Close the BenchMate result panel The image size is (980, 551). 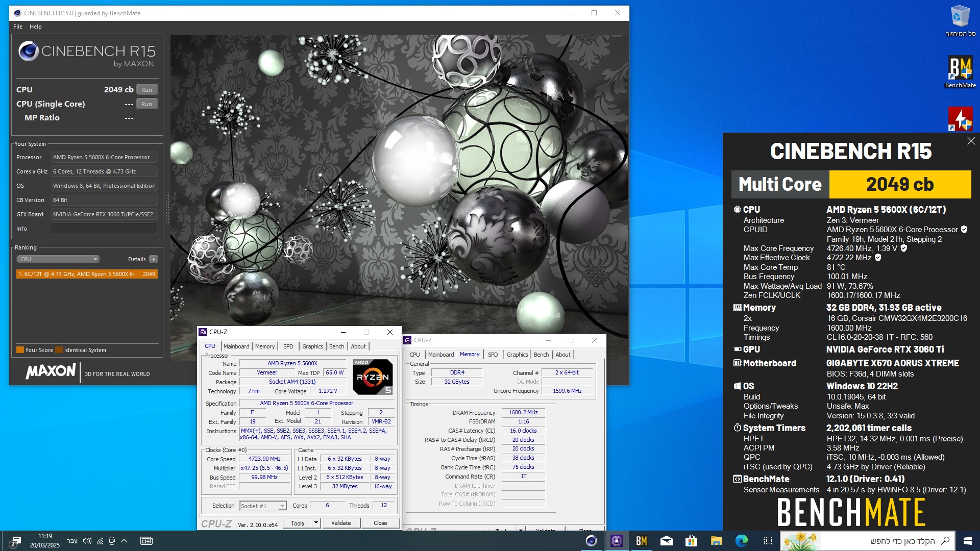coord(971,141)
